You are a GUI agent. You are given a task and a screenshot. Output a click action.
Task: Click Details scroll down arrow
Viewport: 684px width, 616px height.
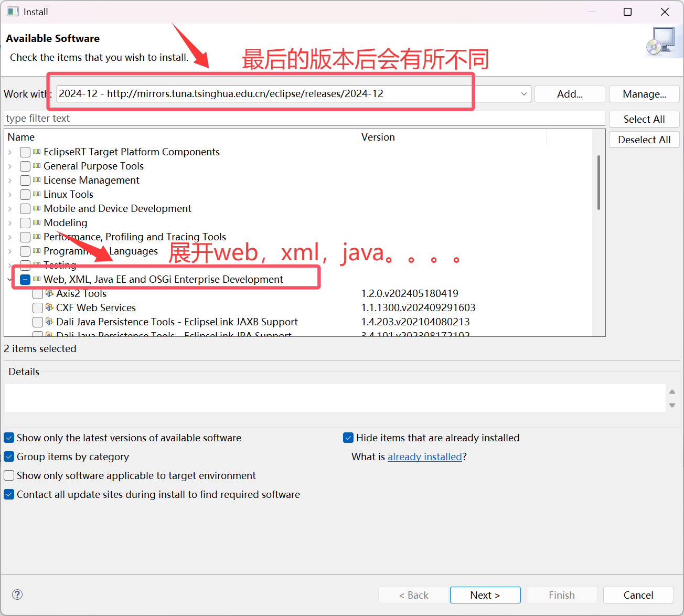[672, 405]
